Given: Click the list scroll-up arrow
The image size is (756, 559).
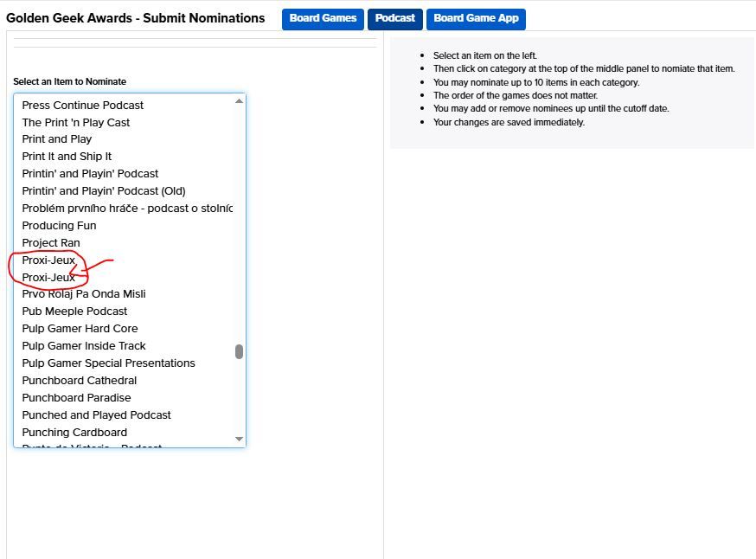Looking at the screenshot, I should click(x=239, y=101).
